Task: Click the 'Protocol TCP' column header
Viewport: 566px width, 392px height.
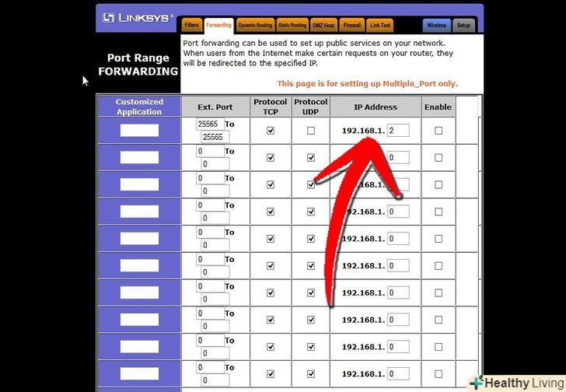Action: click(271, 107)
